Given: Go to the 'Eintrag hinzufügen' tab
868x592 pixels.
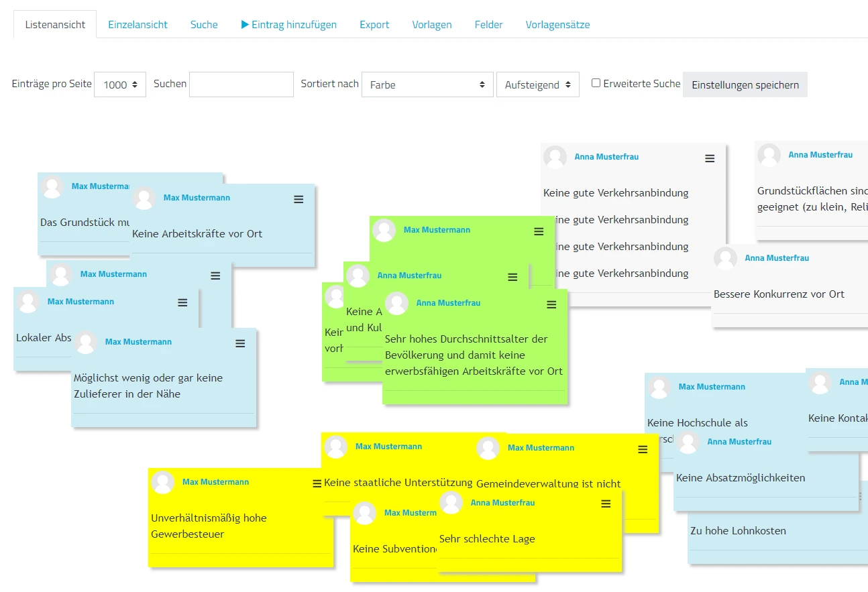Looking at the screenshot, I should point(289,25).
